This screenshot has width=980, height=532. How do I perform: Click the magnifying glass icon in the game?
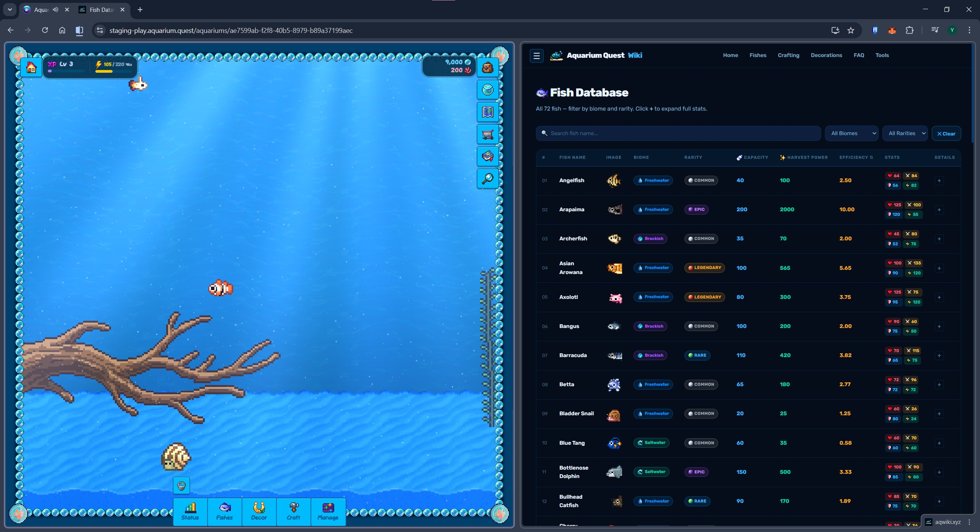point(487,179)
